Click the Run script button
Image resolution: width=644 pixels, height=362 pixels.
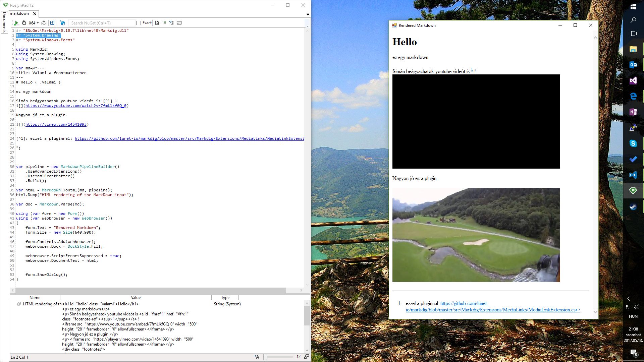pos(16,22)
